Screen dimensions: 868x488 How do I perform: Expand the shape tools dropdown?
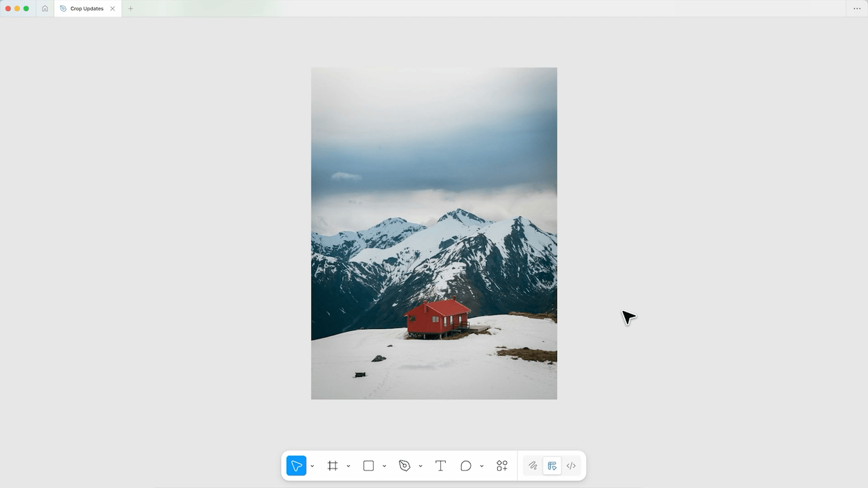[384, 466]
